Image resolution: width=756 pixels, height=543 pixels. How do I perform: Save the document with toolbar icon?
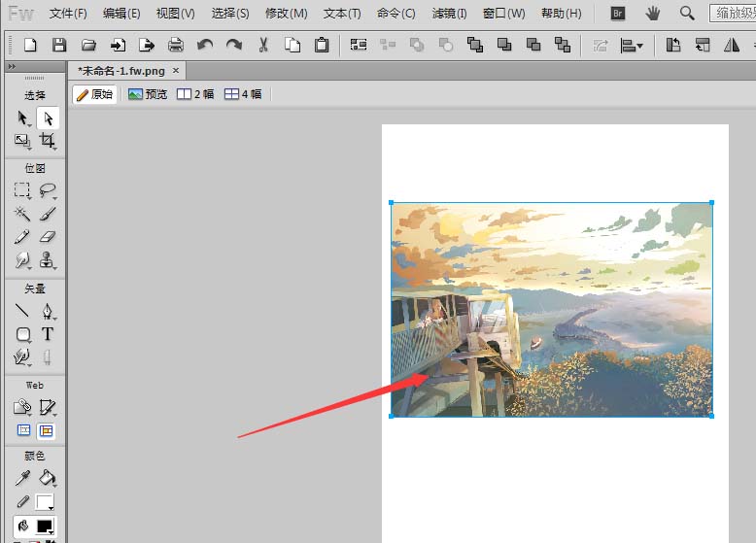[59, 45]
